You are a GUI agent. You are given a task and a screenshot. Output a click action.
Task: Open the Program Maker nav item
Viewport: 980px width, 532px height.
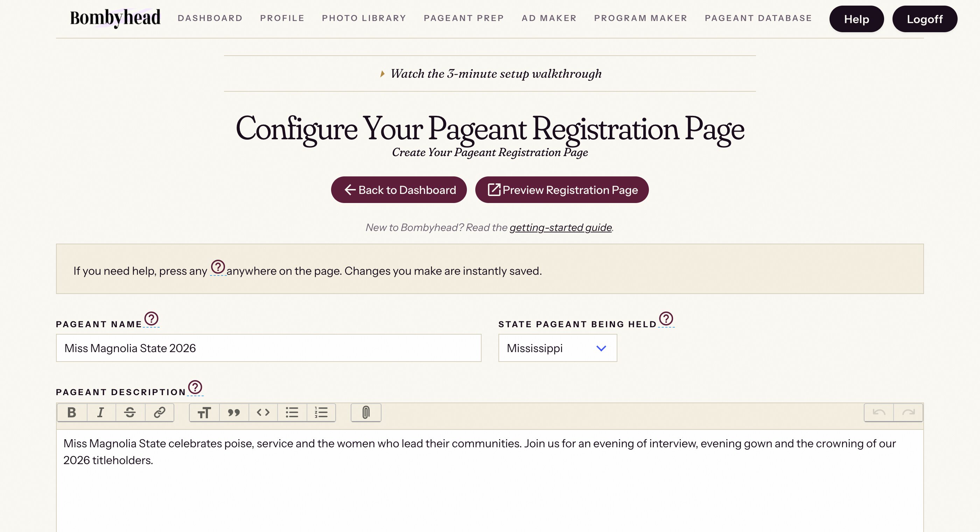pos(640,18)
